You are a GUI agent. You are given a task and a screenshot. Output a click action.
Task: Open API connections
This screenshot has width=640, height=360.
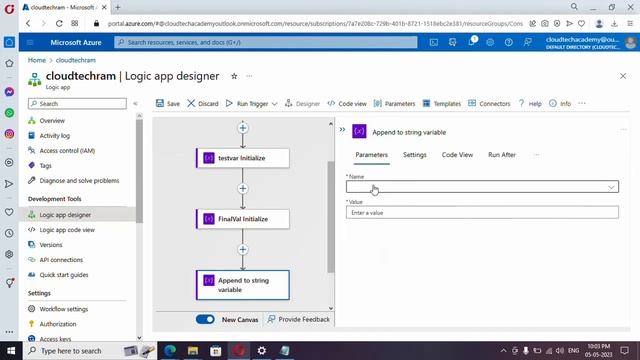pos(61,260)
